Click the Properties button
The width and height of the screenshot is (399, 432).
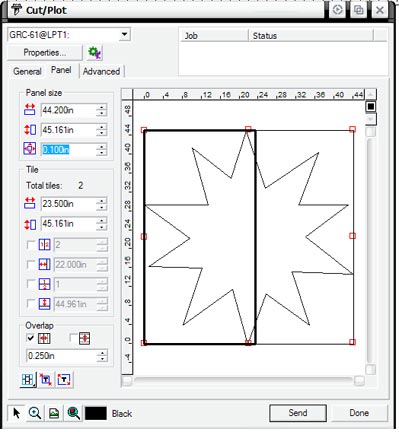coord(45,53)
